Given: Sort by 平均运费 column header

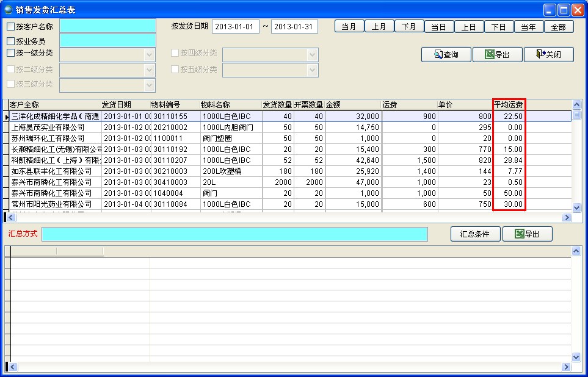Looking at the screenshot, I should (509, 104).
